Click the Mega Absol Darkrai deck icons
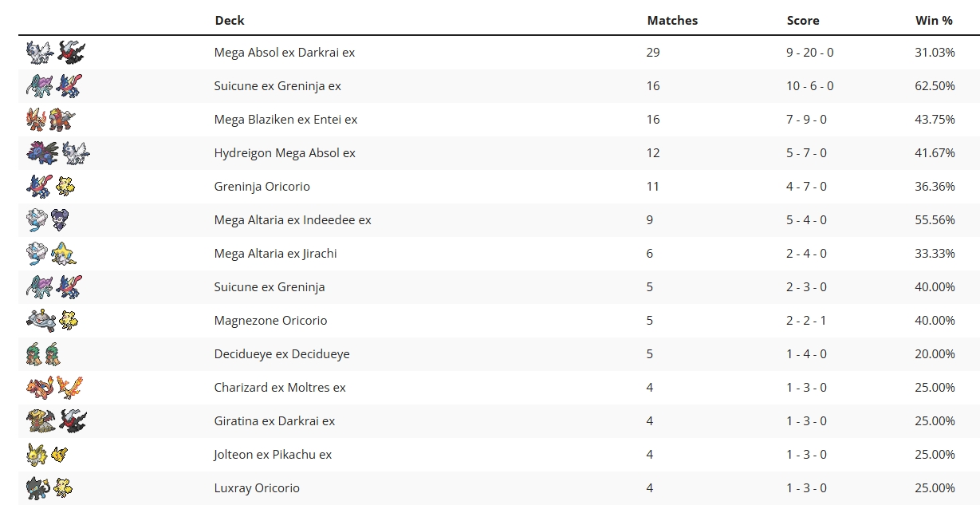This screenshot has height=505, width=980. click(x=55, y=53)
